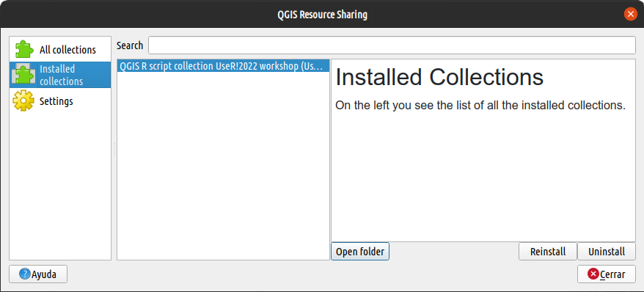The height and width of the screenshot is (292, 644).
Task: Click the splitter handle beside the sidebar
Action: pyautogui.click(x=114, y=148)
